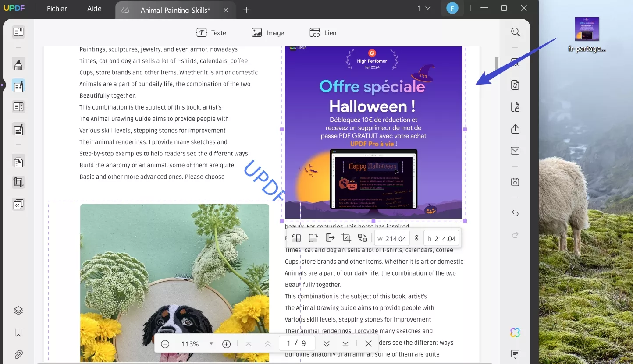Image resolution: width=633 pixels, height=364 pixels.
Task: Select the embroidered dog photo in document
Action: (174, 283)
